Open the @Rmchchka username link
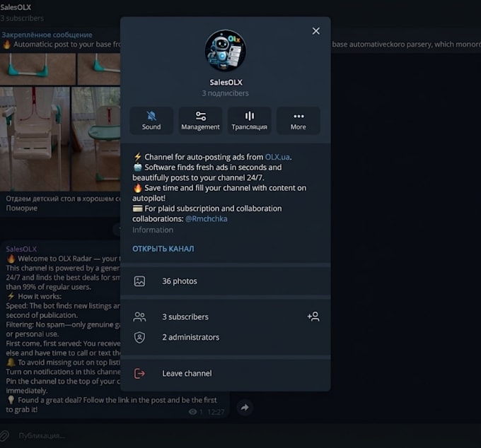This screenshot has height=448, width=481. pyautogui.click(x=207, y=219)
